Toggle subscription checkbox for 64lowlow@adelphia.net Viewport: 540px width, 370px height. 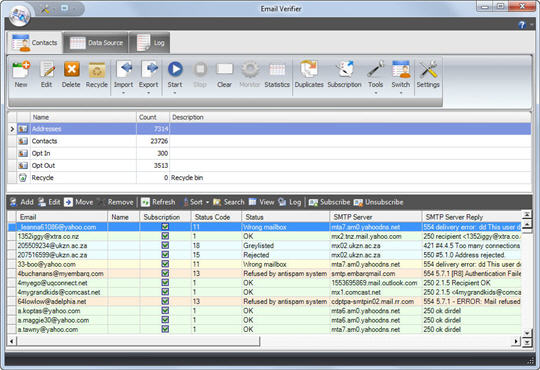tap(165, 301)
